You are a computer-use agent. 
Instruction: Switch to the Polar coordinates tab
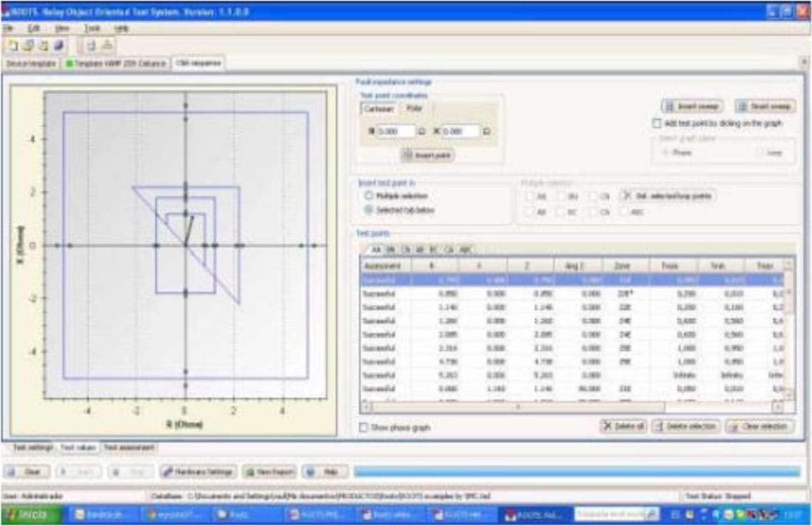pyautogui.click(x=414, y=108)
